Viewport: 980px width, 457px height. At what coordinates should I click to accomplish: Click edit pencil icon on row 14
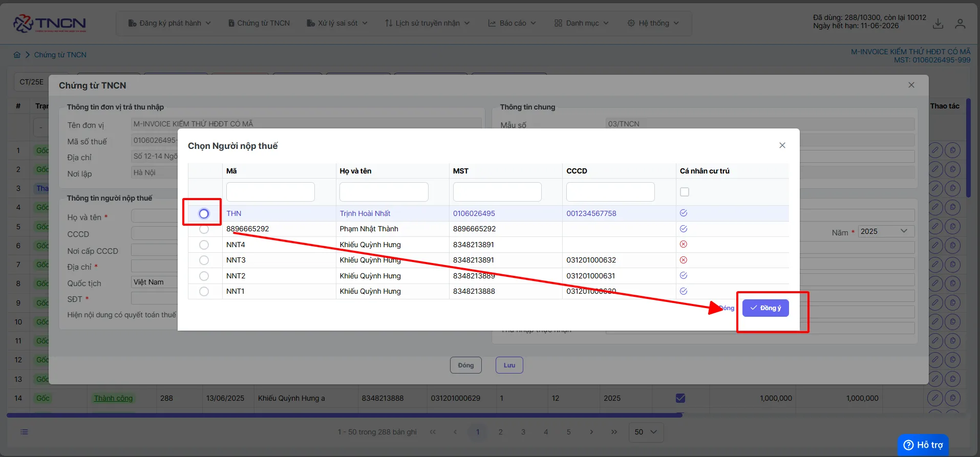[935, 398]
